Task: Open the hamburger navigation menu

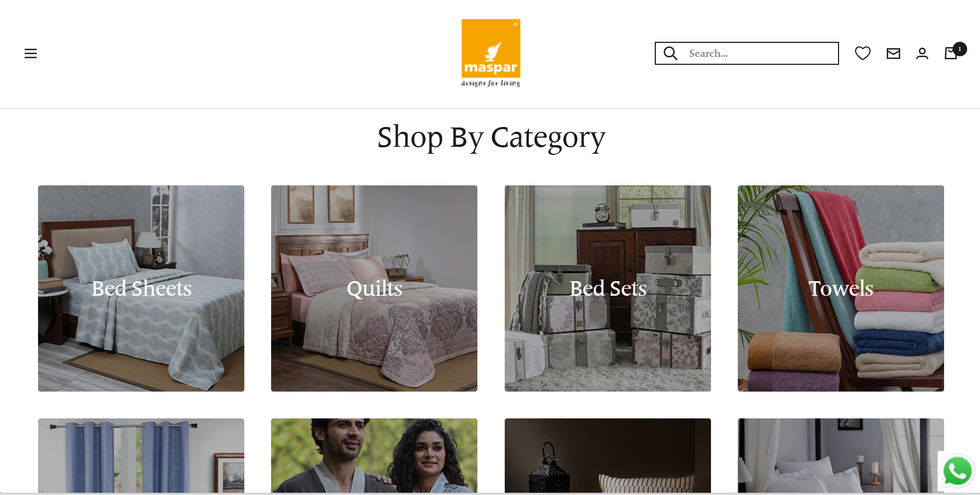Action: 31,54
